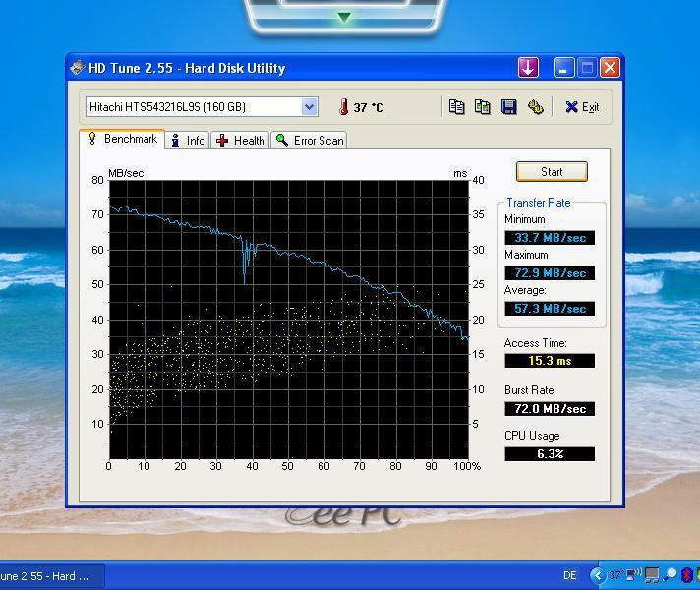
Task: Click the Transfer Rate group label
Action: click(x=539, y=203)
